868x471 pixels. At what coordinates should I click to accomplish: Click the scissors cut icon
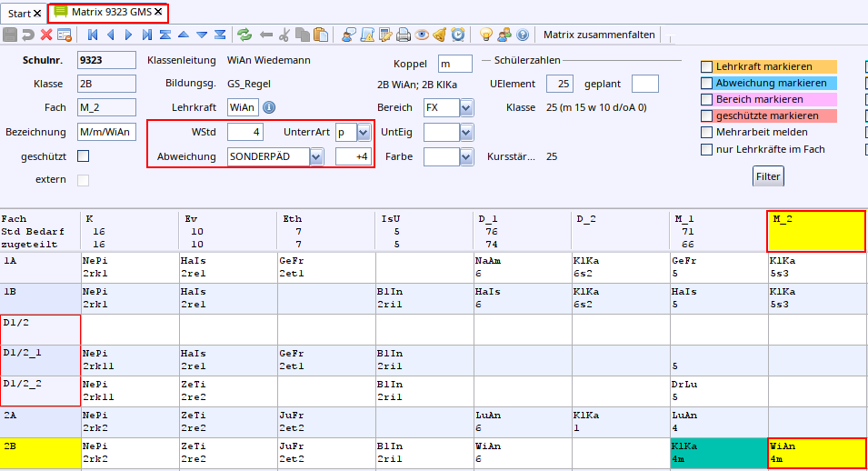(x=284, y=35)
